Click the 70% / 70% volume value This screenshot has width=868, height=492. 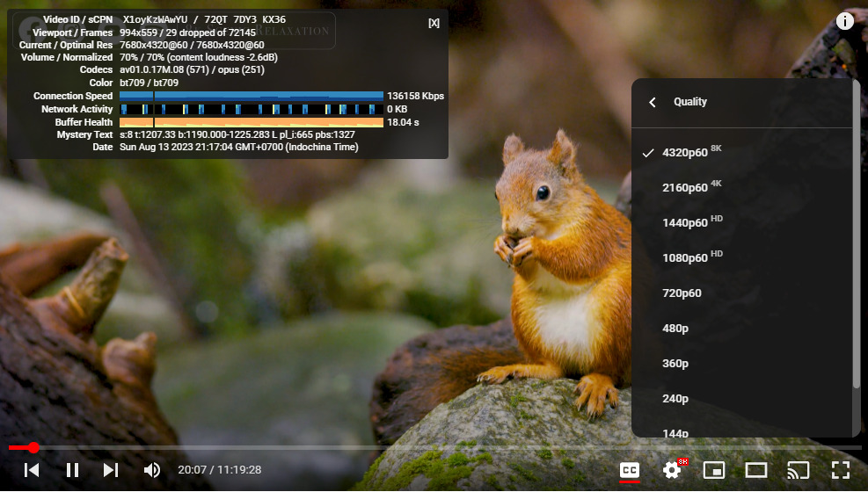198,57
